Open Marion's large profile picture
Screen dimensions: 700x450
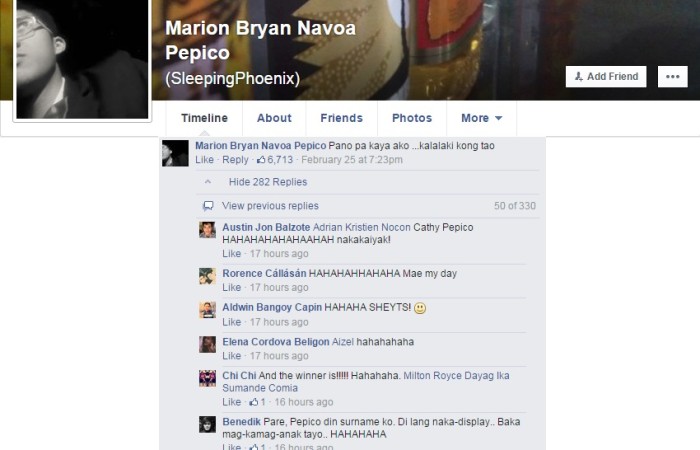[x=82, y=58]
